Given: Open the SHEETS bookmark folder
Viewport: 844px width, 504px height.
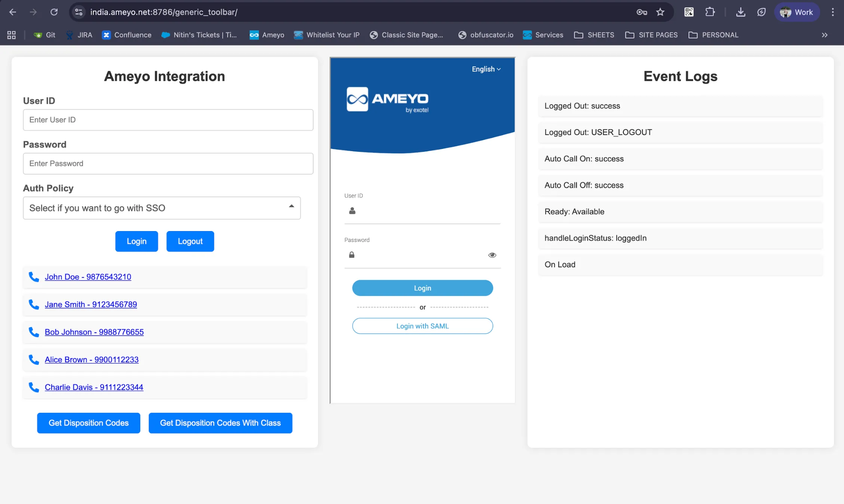Looking at the screenshot, I should tap(594, 35).
